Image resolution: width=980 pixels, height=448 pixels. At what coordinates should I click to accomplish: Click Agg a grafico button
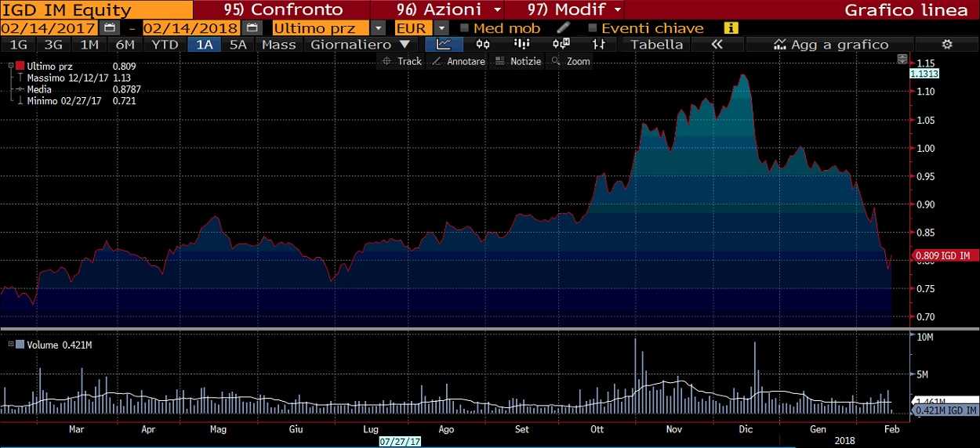(831, 44)
